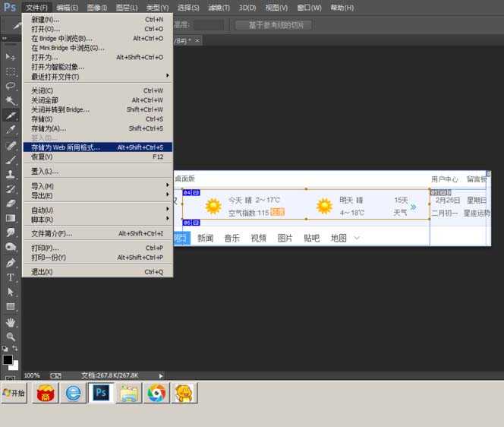Reset to default foreground/background colors
Viewport: 504px width, 427px height.
5,349
